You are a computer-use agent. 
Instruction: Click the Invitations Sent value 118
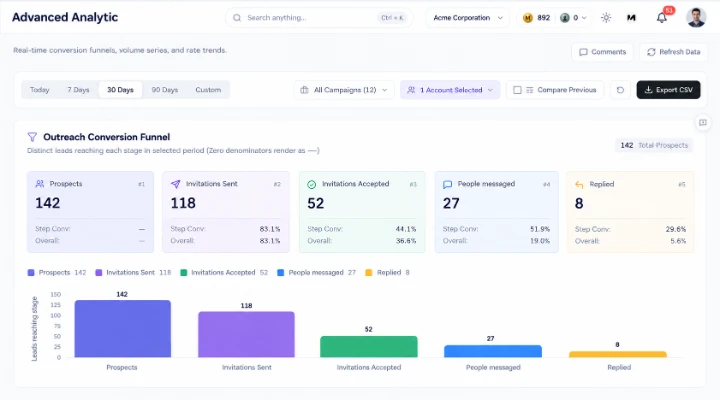(x=183, y=203)
